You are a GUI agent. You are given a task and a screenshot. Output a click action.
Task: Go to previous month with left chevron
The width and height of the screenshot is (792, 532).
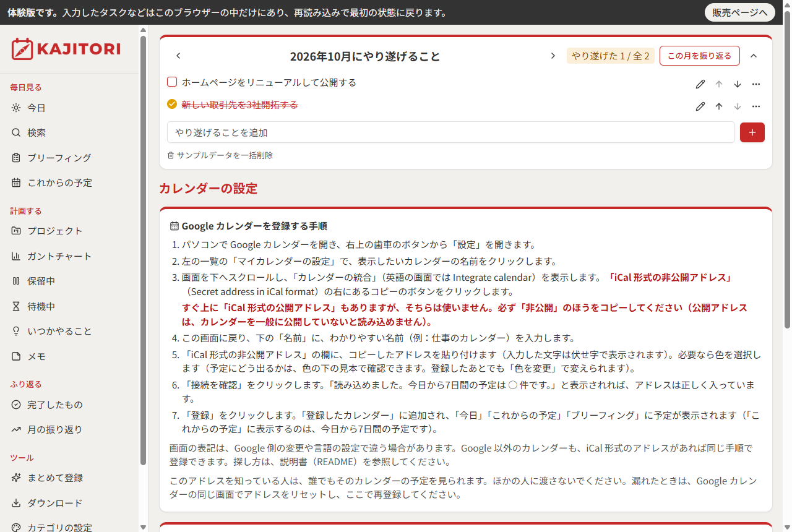pyautogui.click(x=178, y=56)
